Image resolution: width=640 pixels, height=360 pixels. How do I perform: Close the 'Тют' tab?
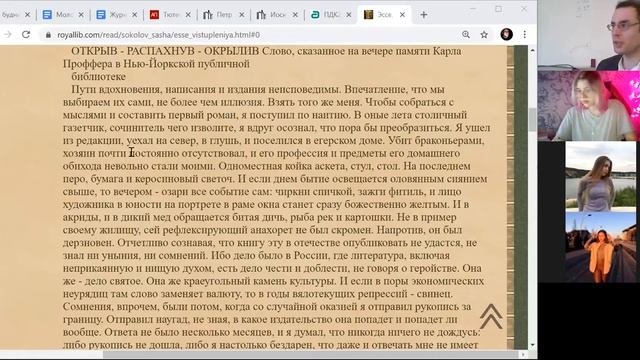tap(188, 15)
